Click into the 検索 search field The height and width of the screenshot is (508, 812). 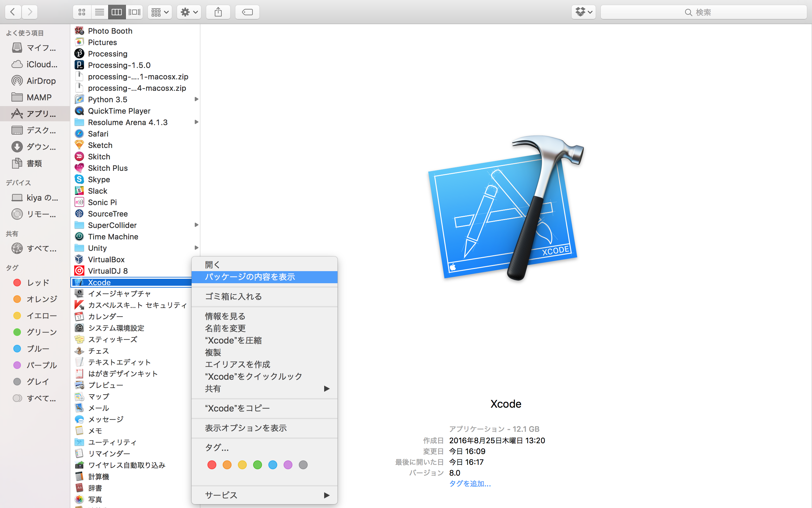click(x=703, y=12)
